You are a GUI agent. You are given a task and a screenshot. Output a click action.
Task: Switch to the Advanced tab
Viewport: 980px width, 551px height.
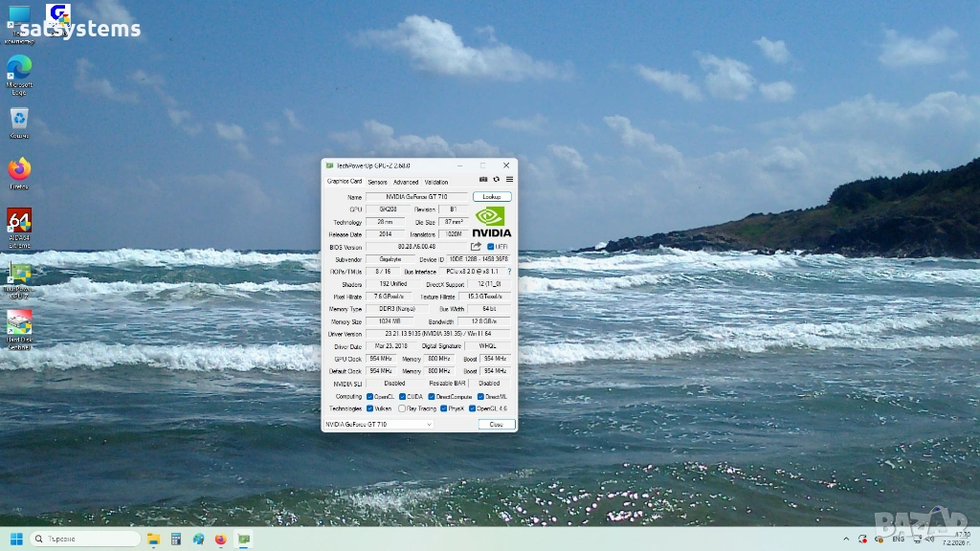(405, 182)
